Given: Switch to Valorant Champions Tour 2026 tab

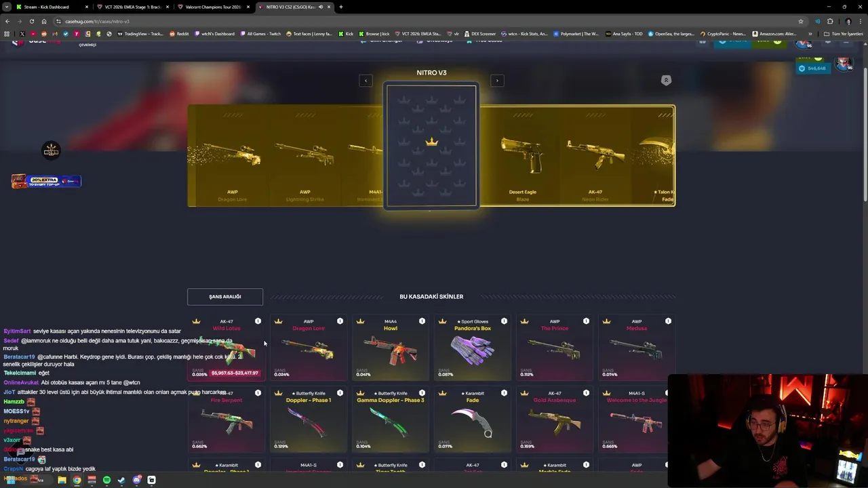Looking at the screenshot, I should tap(214, 7).
